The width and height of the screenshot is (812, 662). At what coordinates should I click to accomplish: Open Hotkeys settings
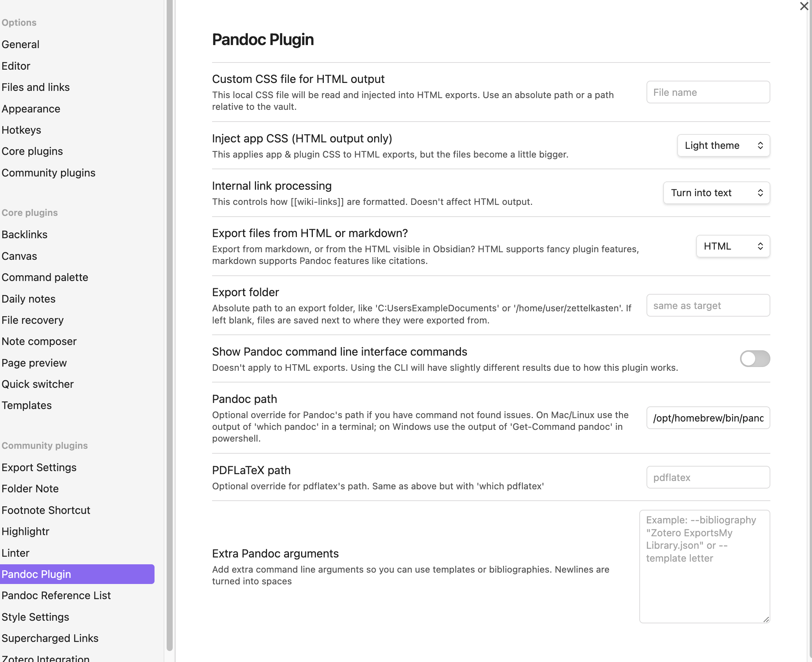(x=21, y=130)
